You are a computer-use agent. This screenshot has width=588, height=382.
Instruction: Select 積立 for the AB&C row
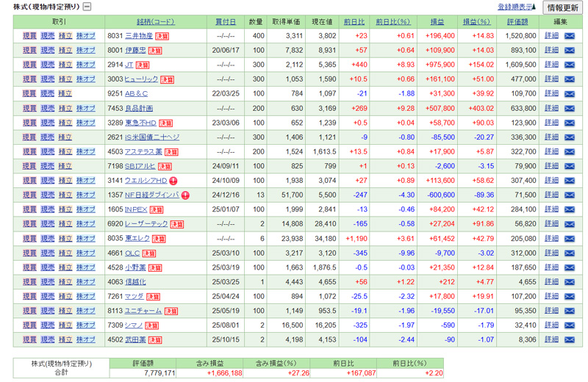65,94
